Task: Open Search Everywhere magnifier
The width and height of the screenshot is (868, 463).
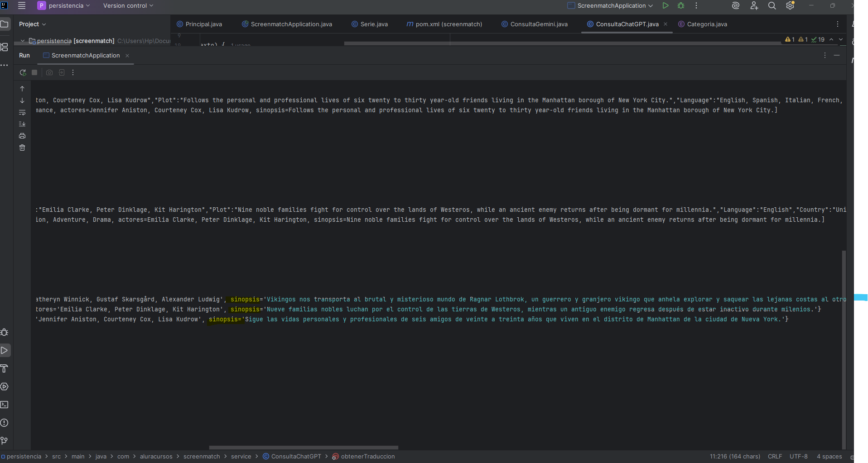Action: tap(772, 6)
